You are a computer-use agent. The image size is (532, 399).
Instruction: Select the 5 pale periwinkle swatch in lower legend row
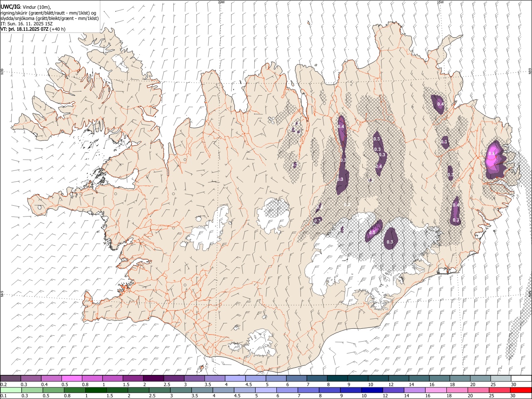click(x=266, y=390)
